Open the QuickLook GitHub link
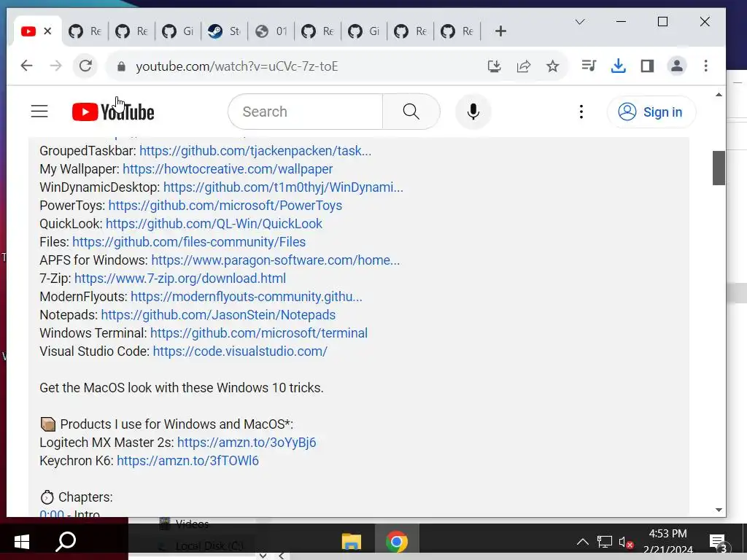Viewport: 747px width, 560px height. 214,224
